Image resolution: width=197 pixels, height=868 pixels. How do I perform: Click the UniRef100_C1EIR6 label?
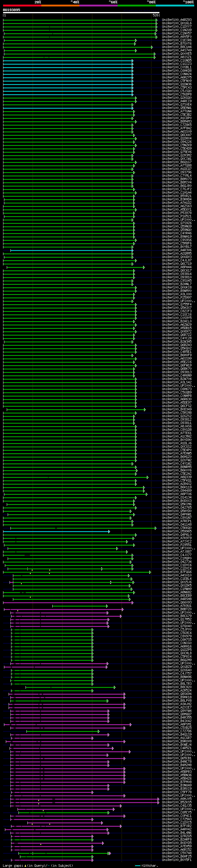[x=177, y=40]
